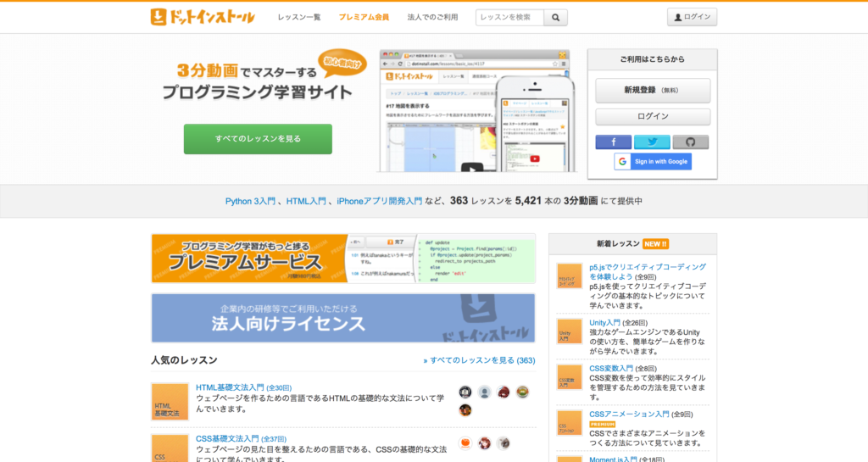This screenshot has width=868, height=462.
Task: Click the ドットインストール logo in the header
Action: [202, 17]
